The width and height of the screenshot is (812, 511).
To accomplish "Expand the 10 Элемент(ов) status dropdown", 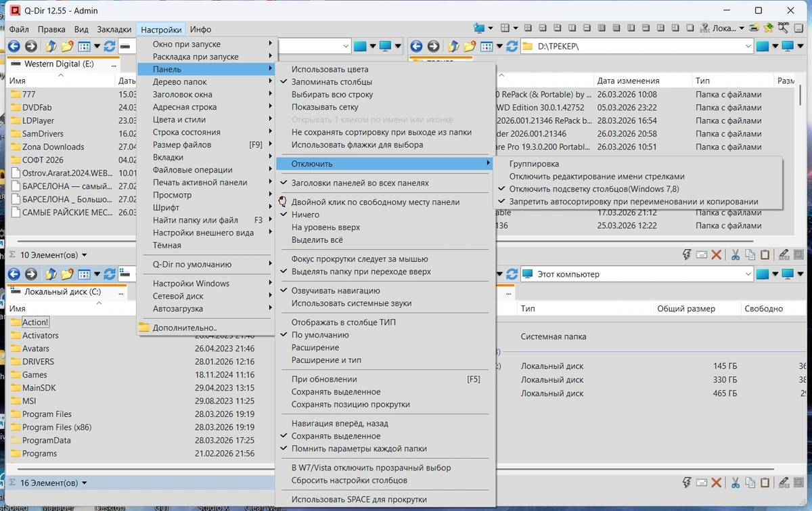I will click(84, 255).
